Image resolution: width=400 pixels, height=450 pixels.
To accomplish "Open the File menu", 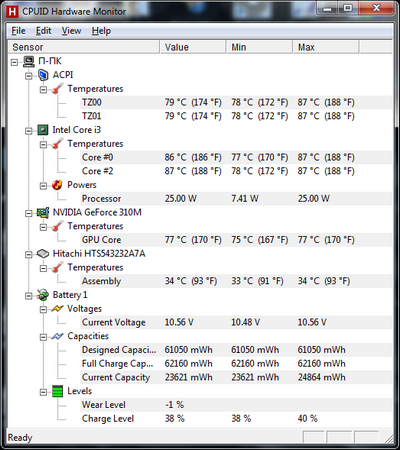I will click(18, 31).
